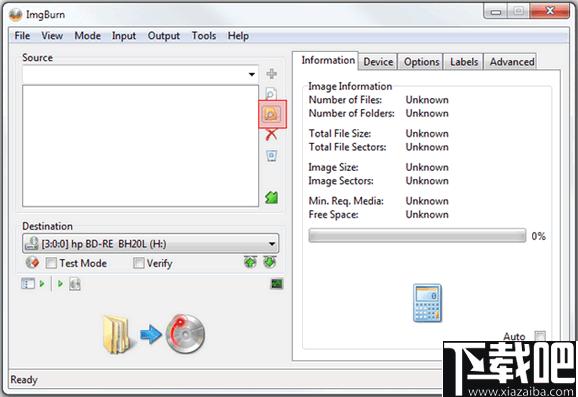Click the clear all recycle bin icon
Viewport: 578px width, 397px height.
click(271, 156)
